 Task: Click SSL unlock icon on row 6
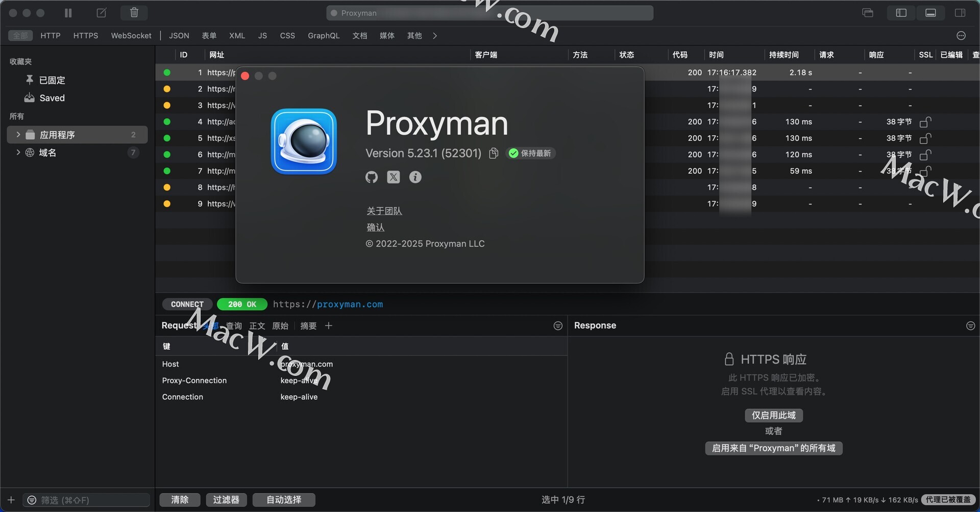pyautogui.click(x=925, y=155)
